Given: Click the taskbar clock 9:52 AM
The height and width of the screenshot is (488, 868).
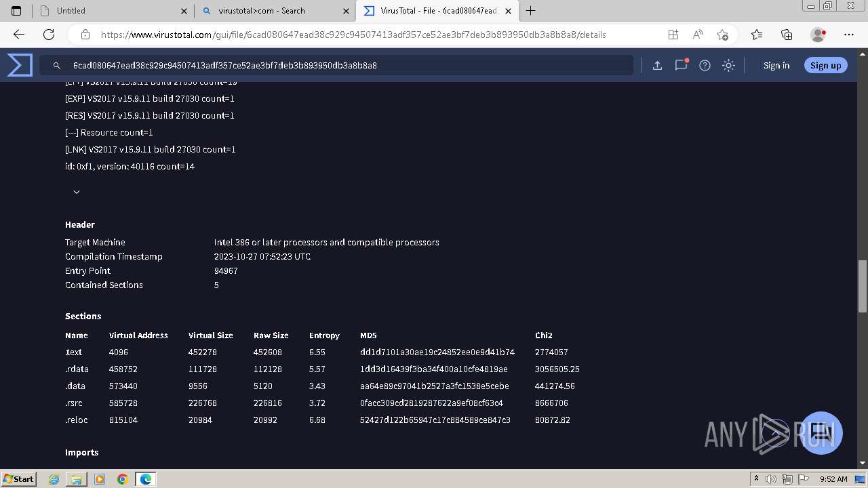Looking at the screenshot, I should point(833,479).
